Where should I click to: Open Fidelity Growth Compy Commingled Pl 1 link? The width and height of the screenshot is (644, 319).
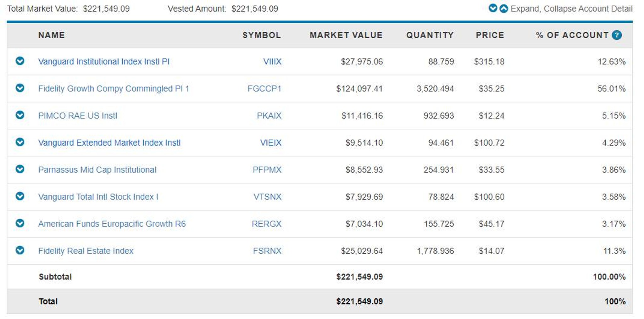click(114, 88)
